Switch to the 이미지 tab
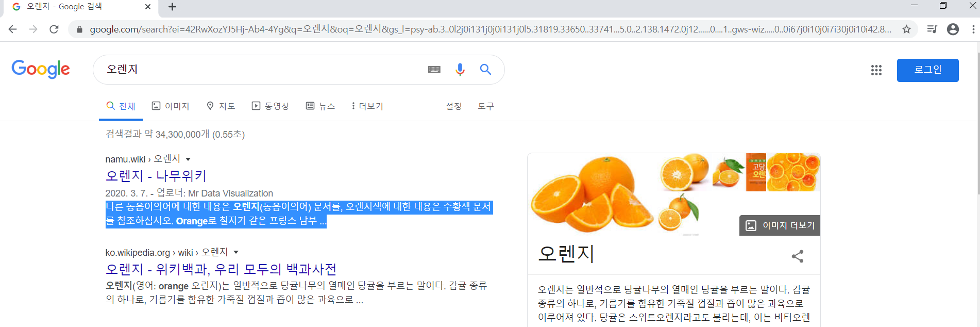980x327 pixels. (x=171, y=106)
